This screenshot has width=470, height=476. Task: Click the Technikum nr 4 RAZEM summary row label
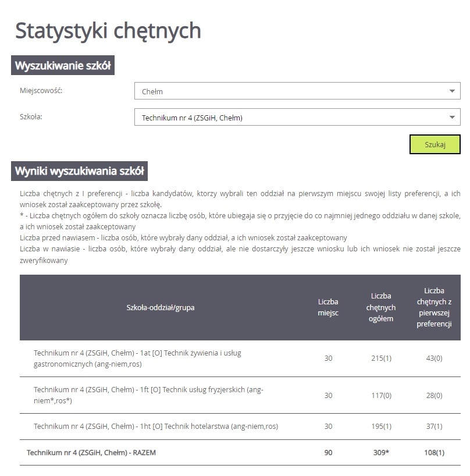91,452
